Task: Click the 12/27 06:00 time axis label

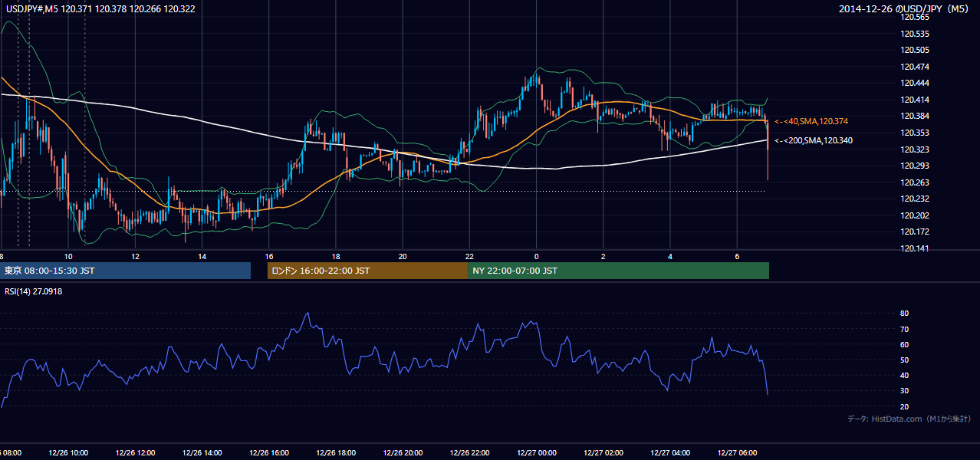Action: [x=736, y=452]
